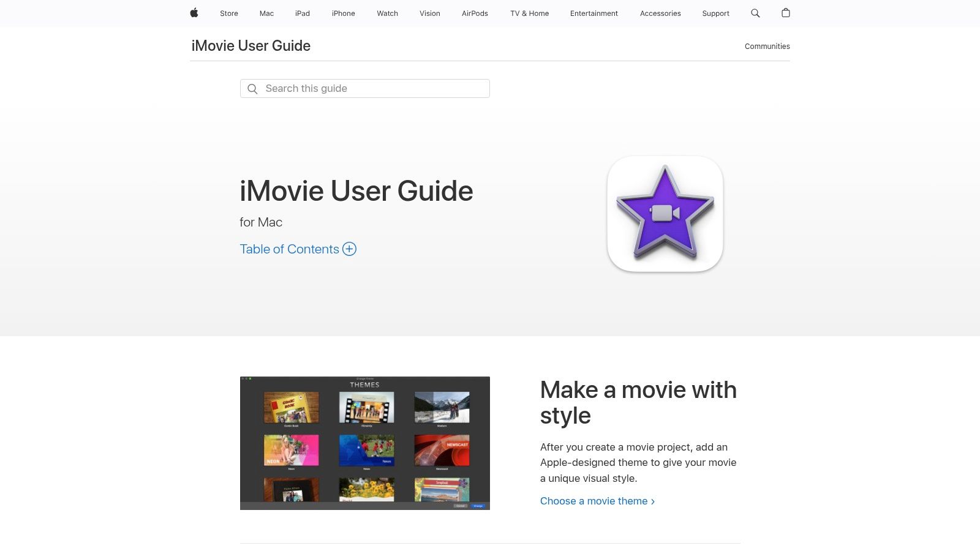980x551 pixels.
Task: Click the 'After you create a movie project' paragraph
Action: [x=638, y=463]
